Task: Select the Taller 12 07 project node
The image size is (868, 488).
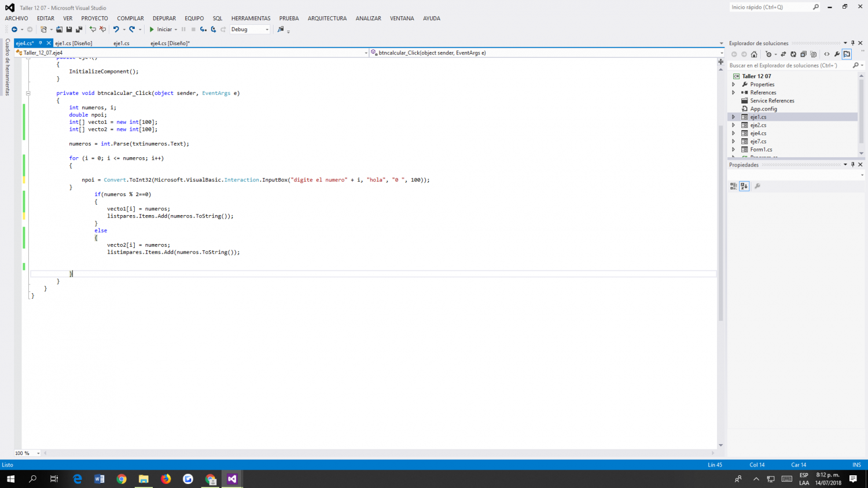Action: pyautogui.click(x=756, y=76)
